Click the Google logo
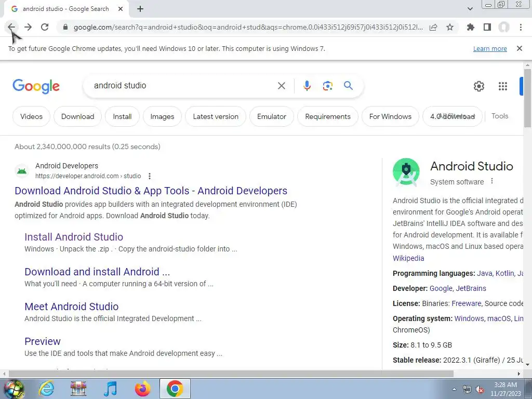The height and width of the screenshot is (399, 532). pos(36,86)
